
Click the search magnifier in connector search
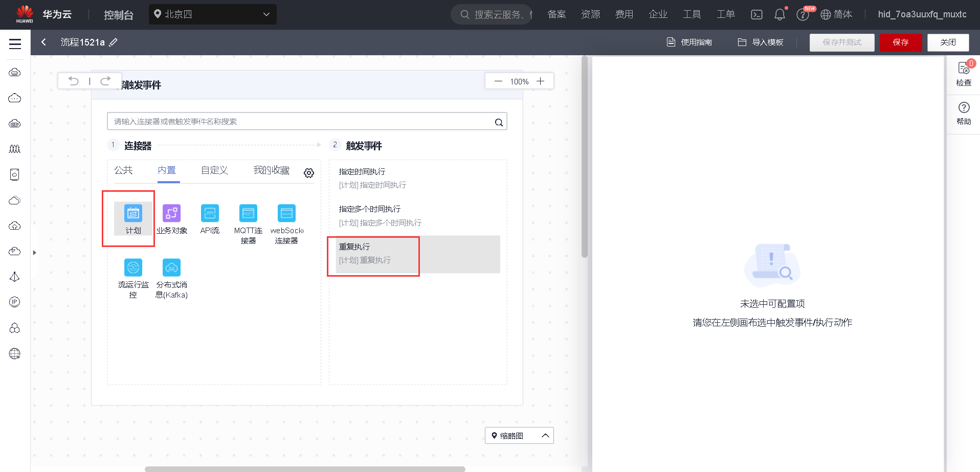pyautogui.click(x=499, y=122)
